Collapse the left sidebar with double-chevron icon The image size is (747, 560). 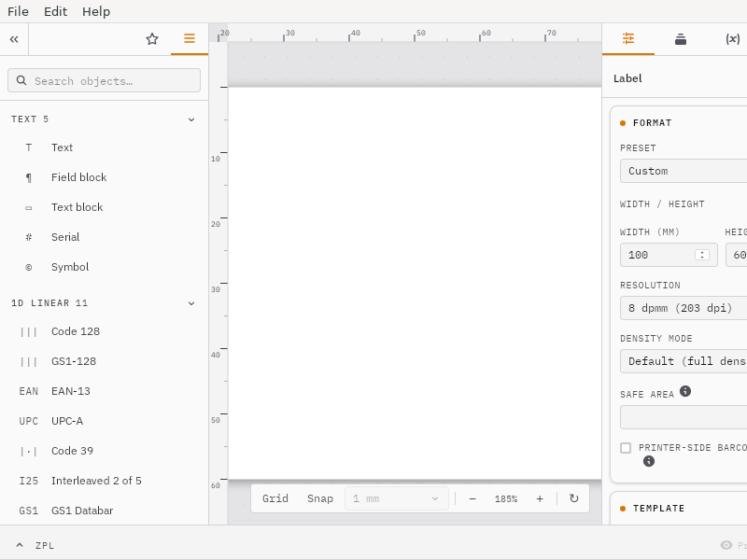[14, 39]
